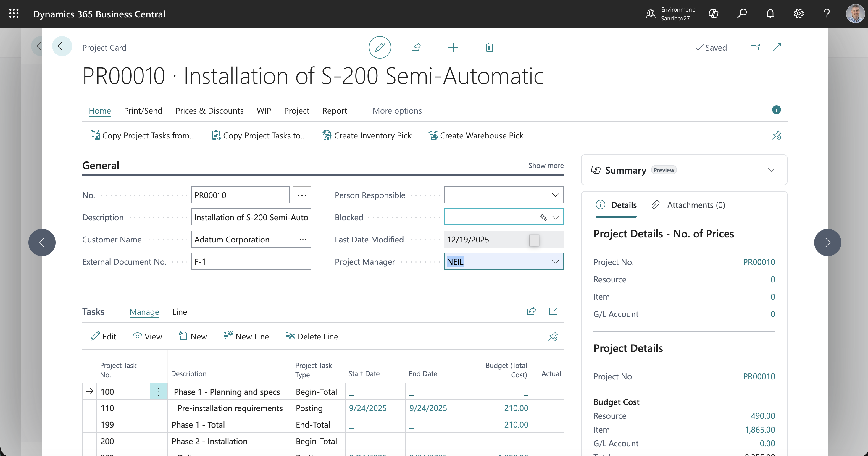Open the app launcher waffle icon

[14, 14]
